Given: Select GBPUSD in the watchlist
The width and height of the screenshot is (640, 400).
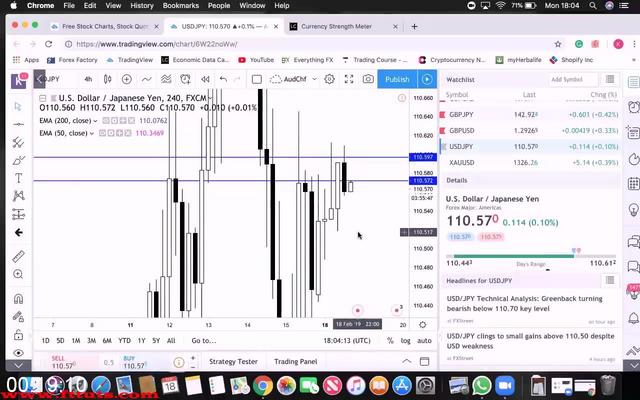Looking at the screenshot, I should [529, 131].
